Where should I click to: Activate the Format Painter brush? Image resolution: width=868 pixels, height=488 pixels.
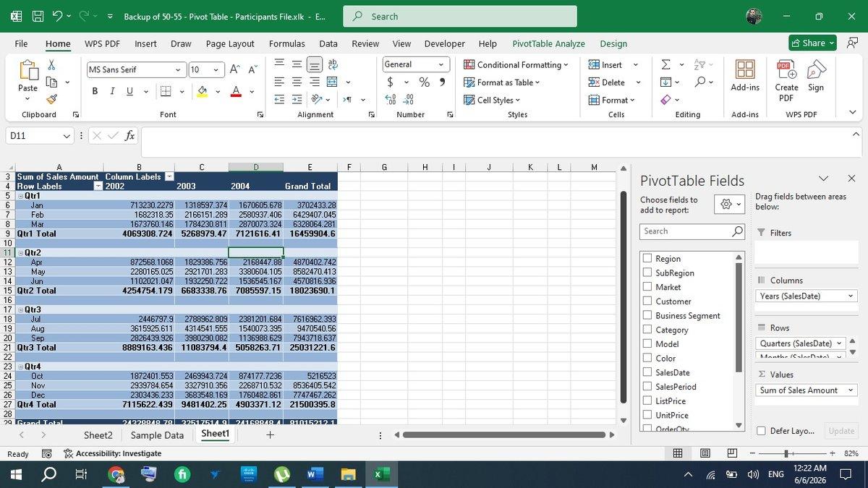pos(51,98)
